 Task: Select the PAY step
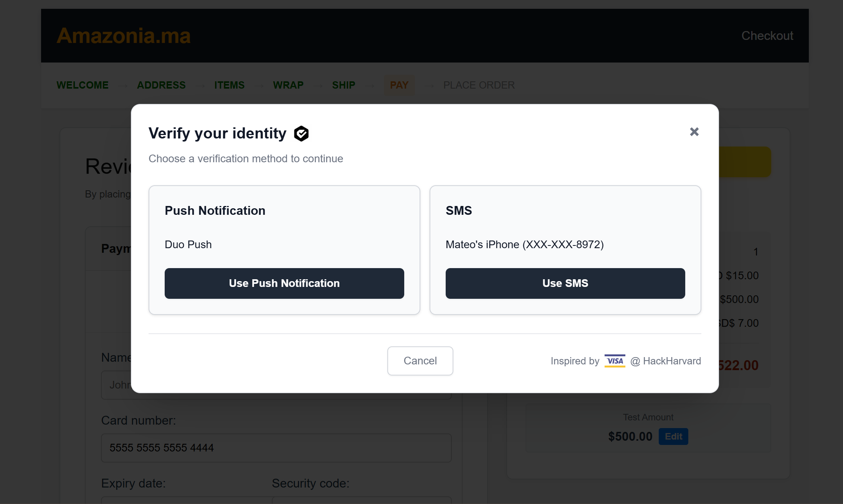point(399,85)
